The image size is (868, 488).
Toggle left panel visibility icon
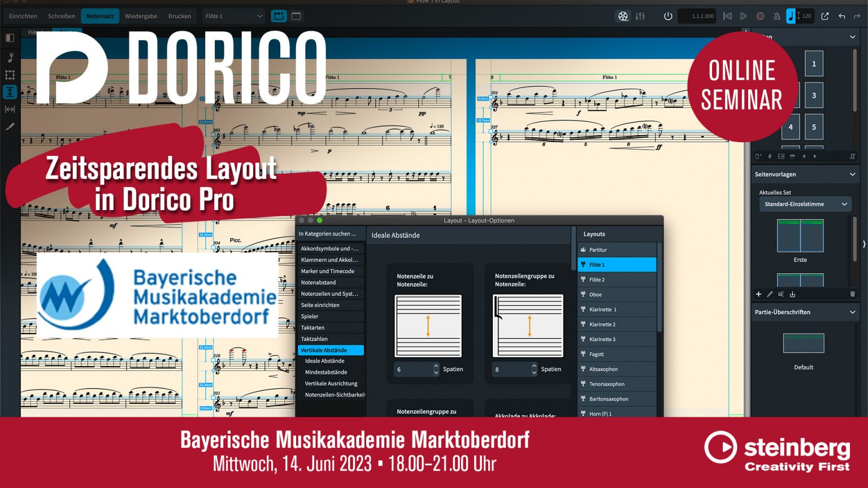[10, 38]
